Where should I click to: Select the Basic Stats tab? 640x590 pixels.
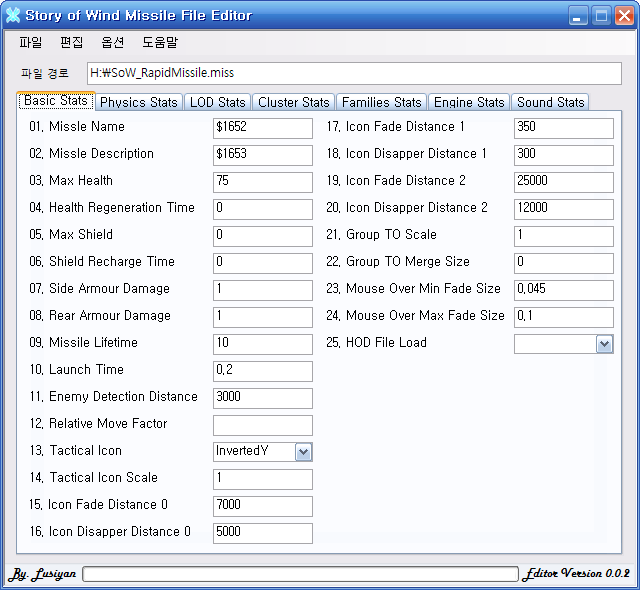click(x=56, y=101)
